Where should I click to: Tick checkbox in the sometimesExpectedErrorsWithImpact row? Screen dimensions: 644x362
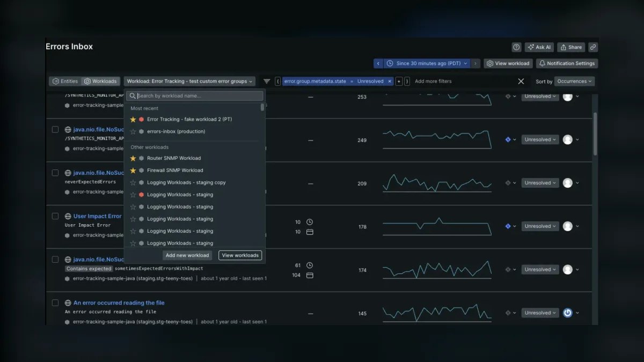(55, 260)
